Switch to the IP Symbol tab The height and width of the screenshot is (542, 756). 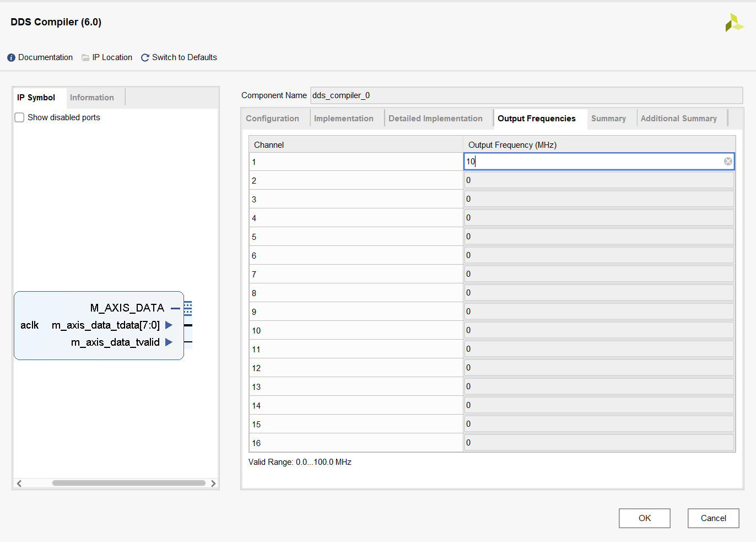(x=36, y=98)
